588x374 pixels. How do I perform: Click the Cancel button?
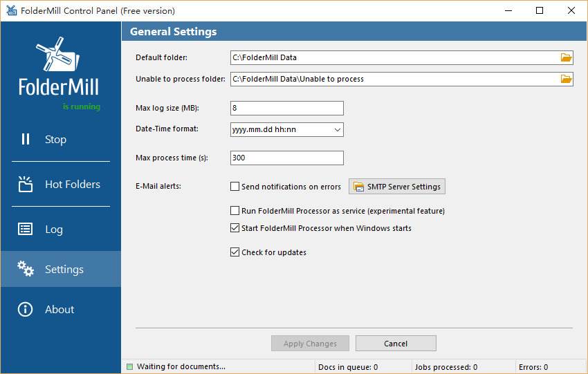tap(396, 344)
